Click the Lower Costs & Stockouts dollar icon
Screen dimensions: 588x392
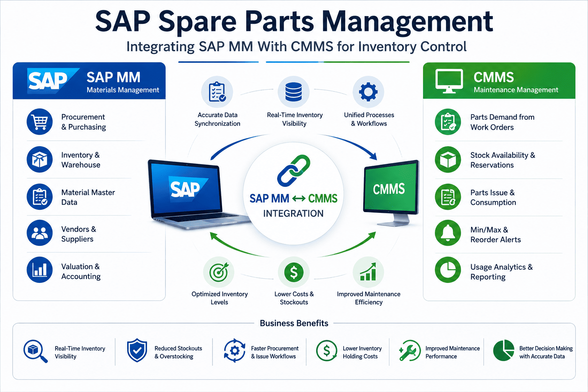[294, 272]
